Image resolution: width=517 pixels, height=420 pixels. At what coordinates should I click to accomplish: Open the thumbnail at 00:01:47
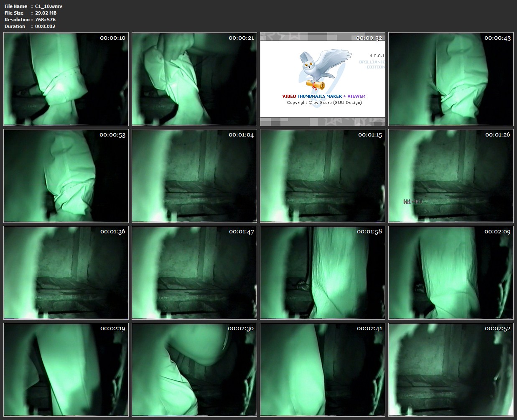pyautogui.click(x=194, y=273)
